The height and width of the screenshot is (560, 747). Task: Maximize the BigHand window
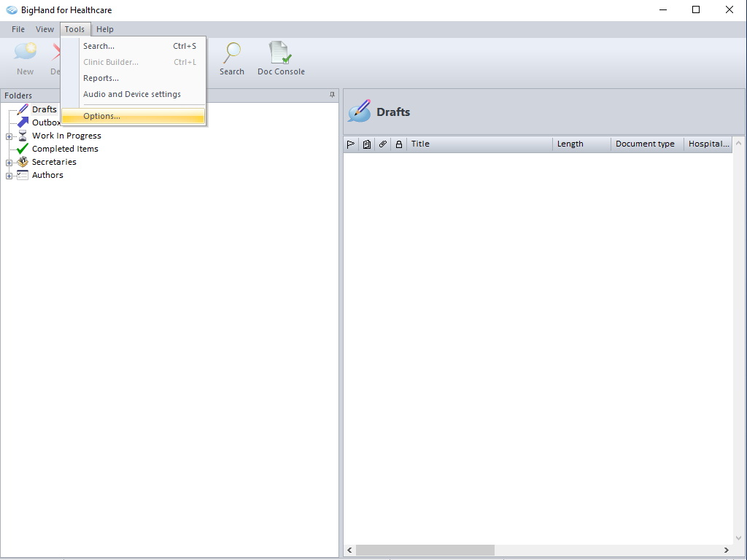696,10
